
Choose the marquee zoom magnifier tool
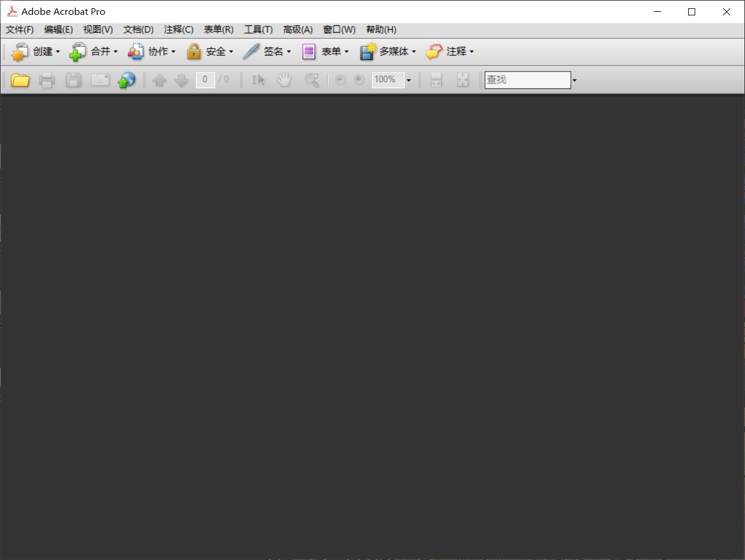pos(312,80)
